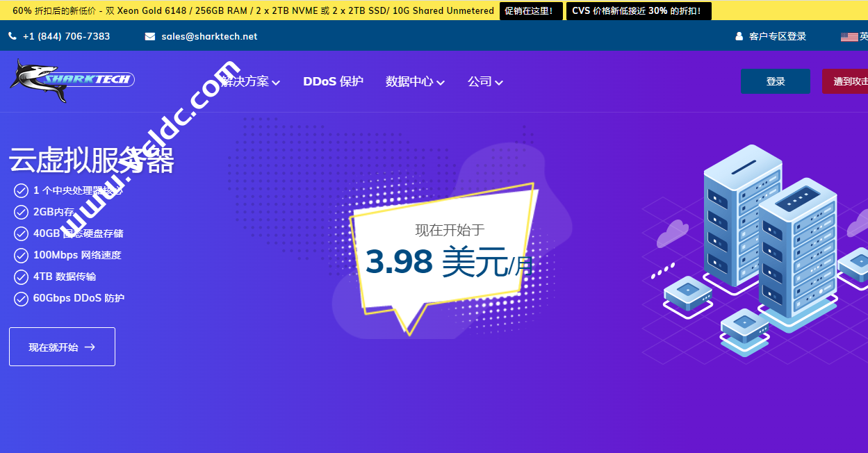Click the phone handset icon
Image resolution: width=868 pixels, height=453 pixels.
(x=13, y=36)
